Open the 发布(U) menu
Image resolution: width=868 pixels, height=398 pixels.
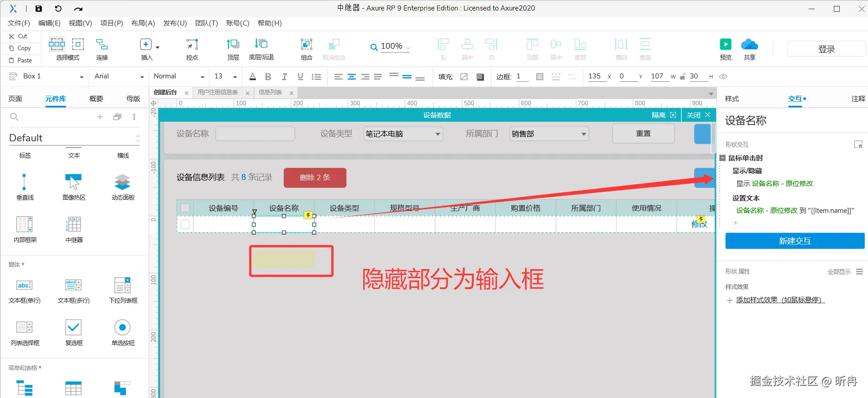pyautogui.click(x=175, y=23)
